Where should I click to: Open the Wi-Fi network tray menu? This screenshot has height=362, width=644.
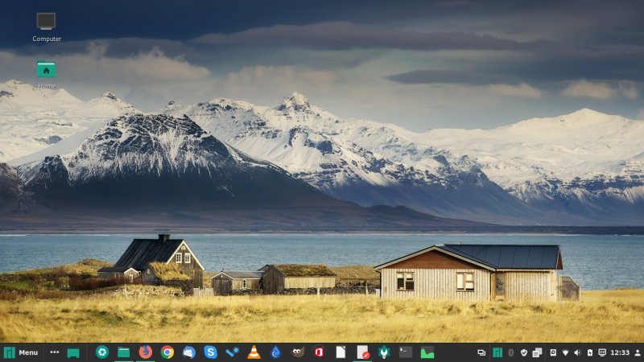click(x=566, y=352)
